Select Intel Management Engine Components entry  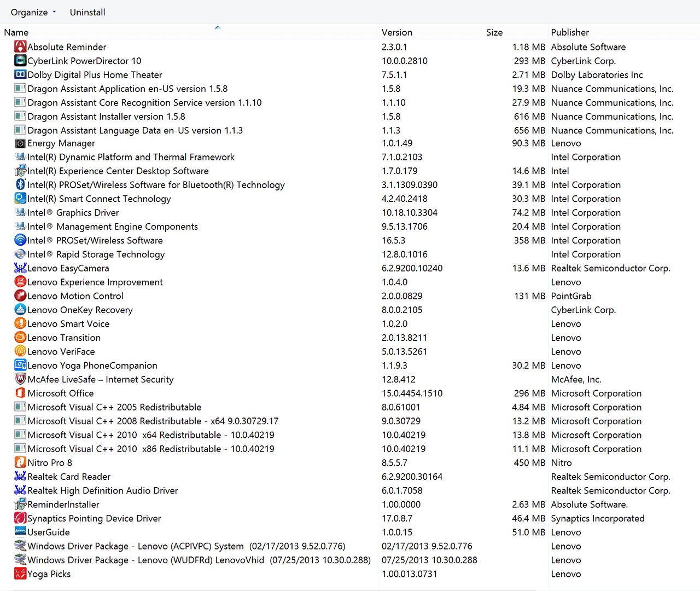pos(113,227)
